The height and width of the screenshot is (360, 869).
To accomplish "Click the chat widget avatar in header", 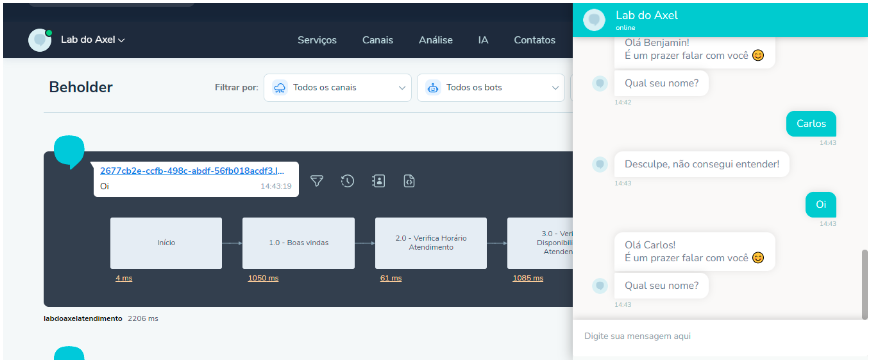I will click(x=594, y=20).
